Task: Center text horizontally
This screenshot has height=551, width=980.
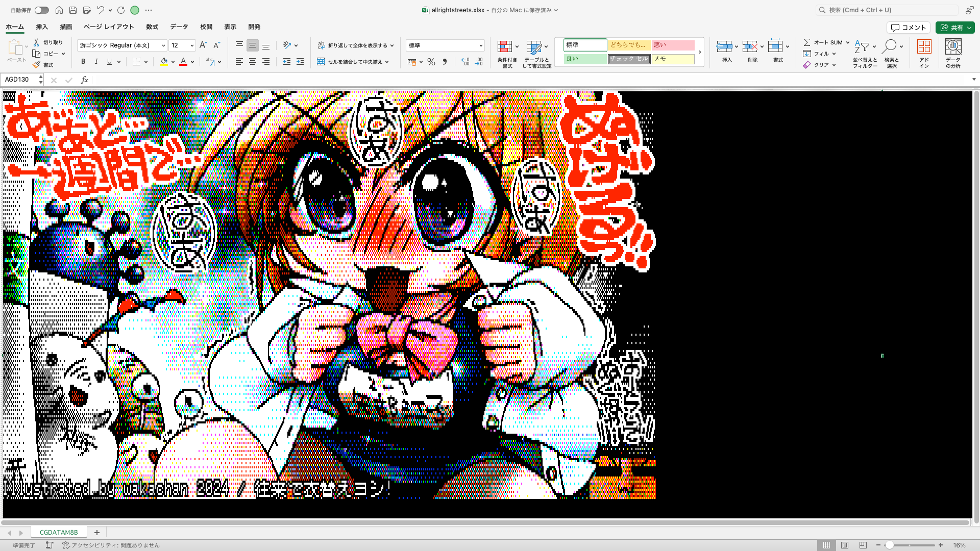Action: 252,62
